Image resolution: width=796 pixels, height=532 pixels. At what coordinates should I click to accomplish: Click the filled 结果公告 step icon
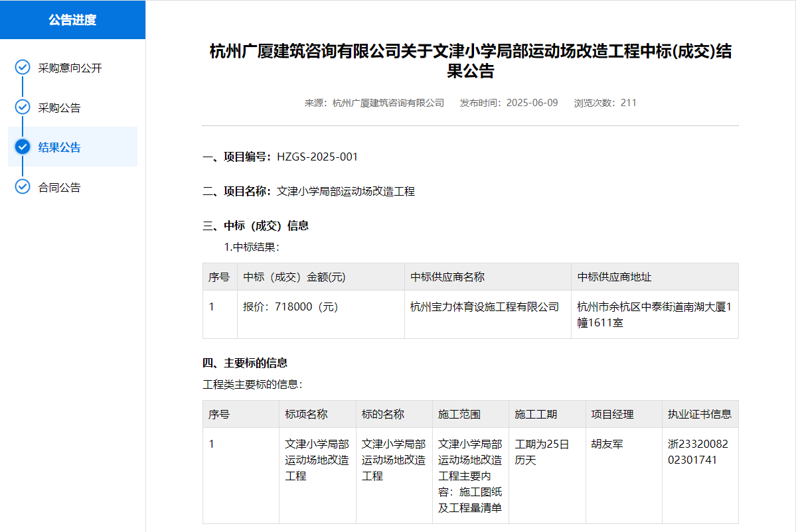point(23,147)
